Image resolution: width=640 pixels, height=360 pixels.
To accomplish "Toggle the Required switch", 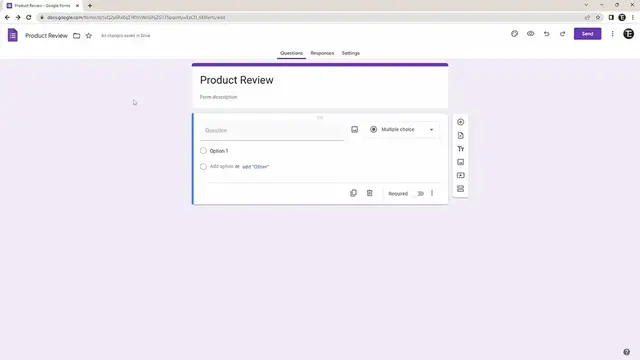I will click(x=419, y=193).
